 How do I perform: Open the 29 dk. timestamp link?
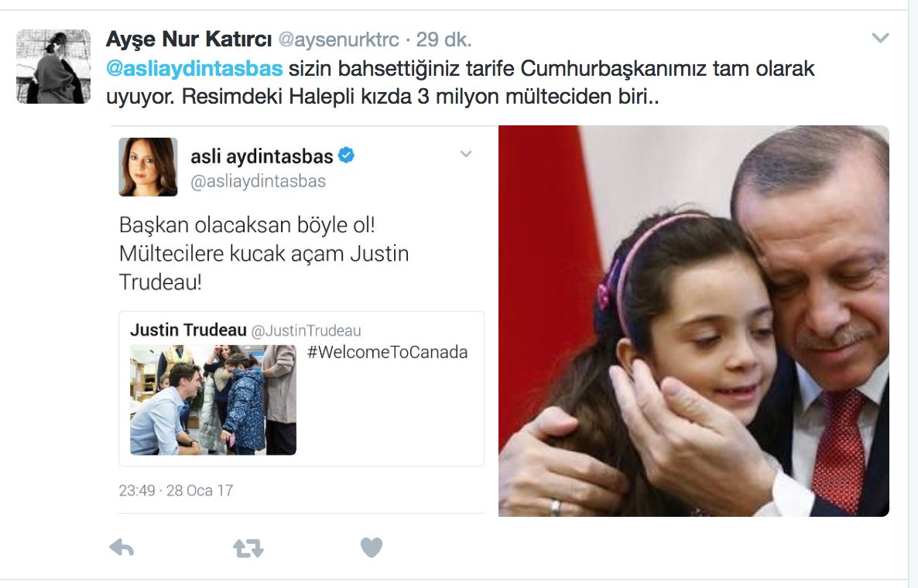(444, 39)
